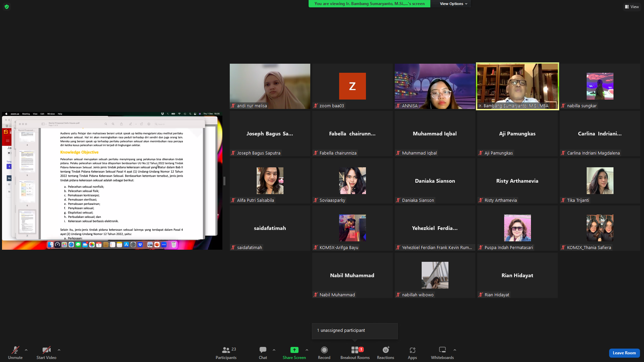Open the Edit menu in shared Mac menu bar
The height and width of the screenshot is (362, 644).
point(42,114)
